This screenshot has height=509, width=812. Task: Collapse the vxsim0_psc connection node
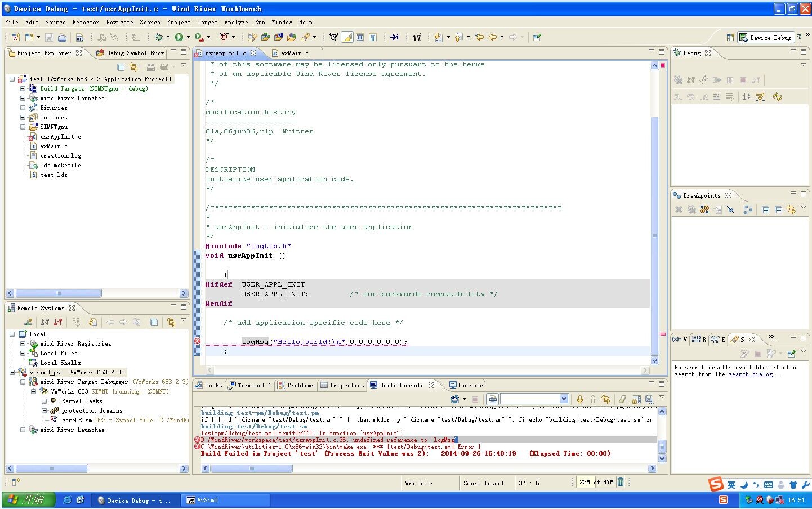tap(12, 372)
